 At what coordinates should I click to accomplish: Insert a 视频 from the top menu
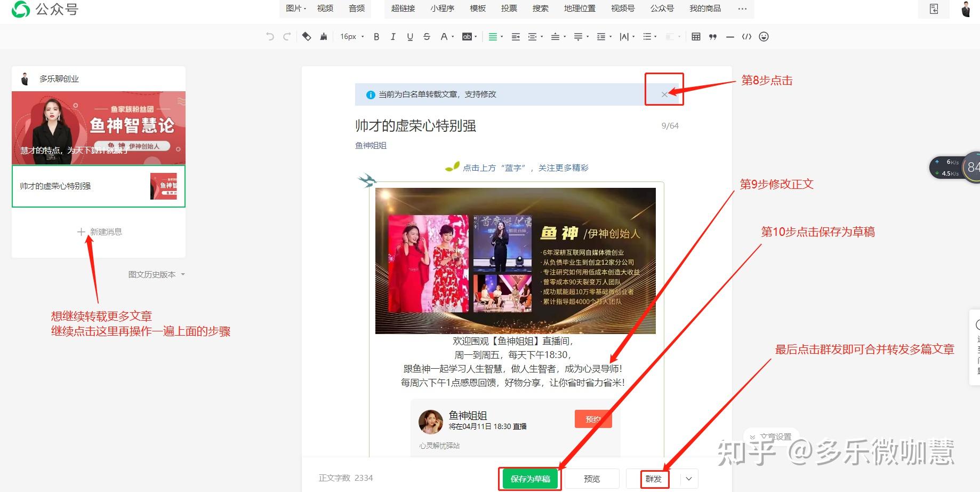325,9
